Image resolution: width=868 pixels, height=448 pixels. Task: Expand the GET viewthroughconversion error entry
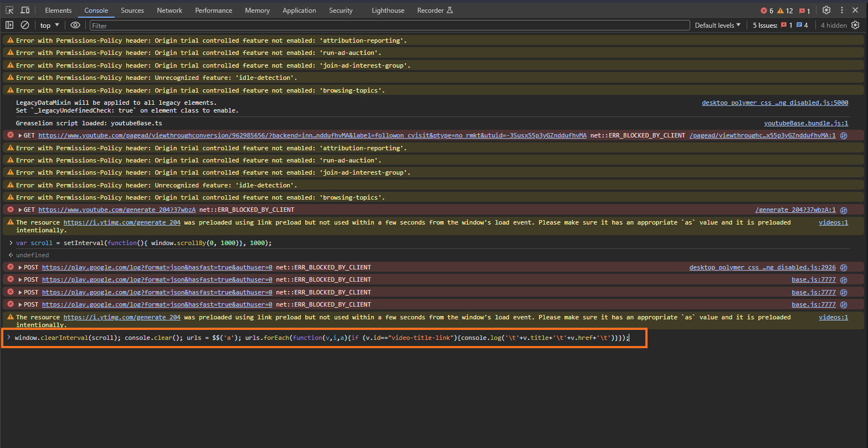(20, 135)
